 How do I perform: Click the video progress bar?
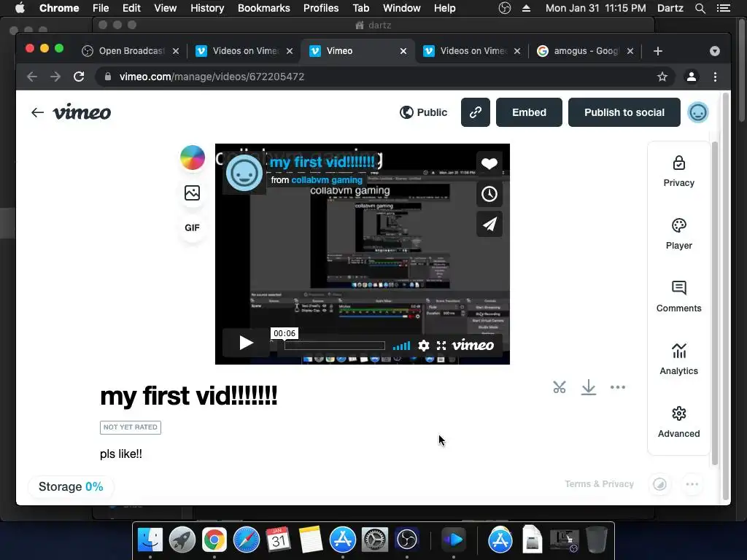(334, 345)
